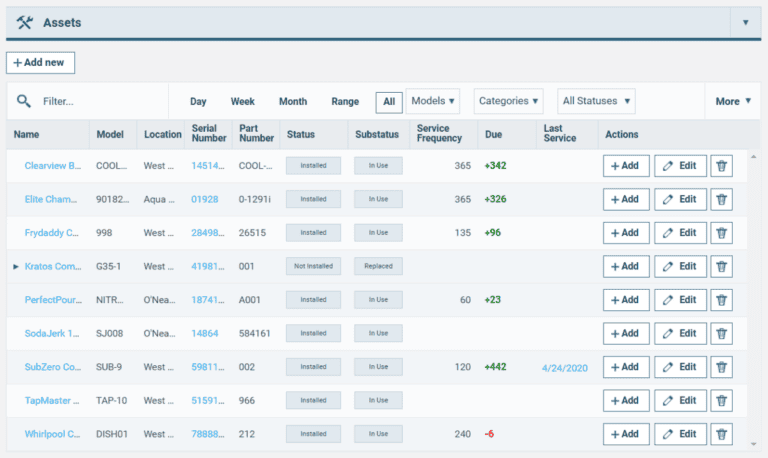Click the search magnifier icon
The width and height of the screenshot is (768, 458).
click(x=24, y=101)
